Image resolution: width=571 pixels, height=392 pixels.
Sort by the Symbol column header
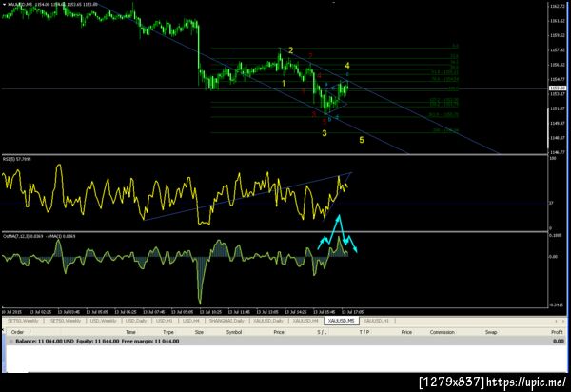(x=234, y=332)
